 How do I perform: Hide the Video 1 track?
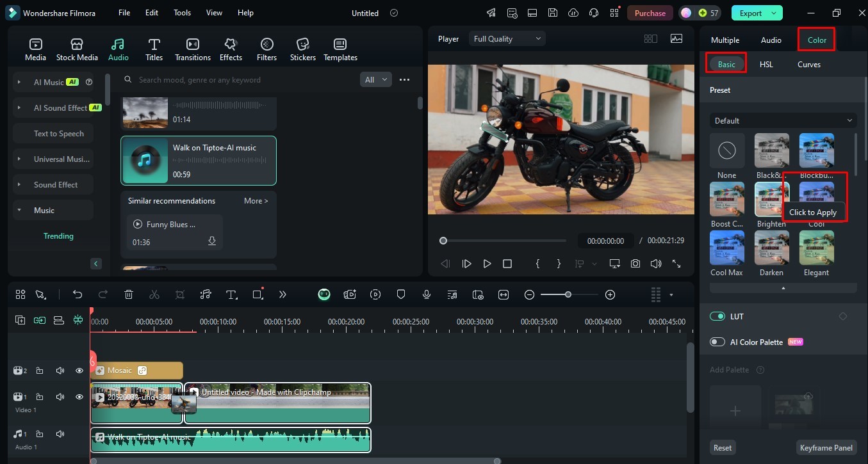click(x=79, y=397)
